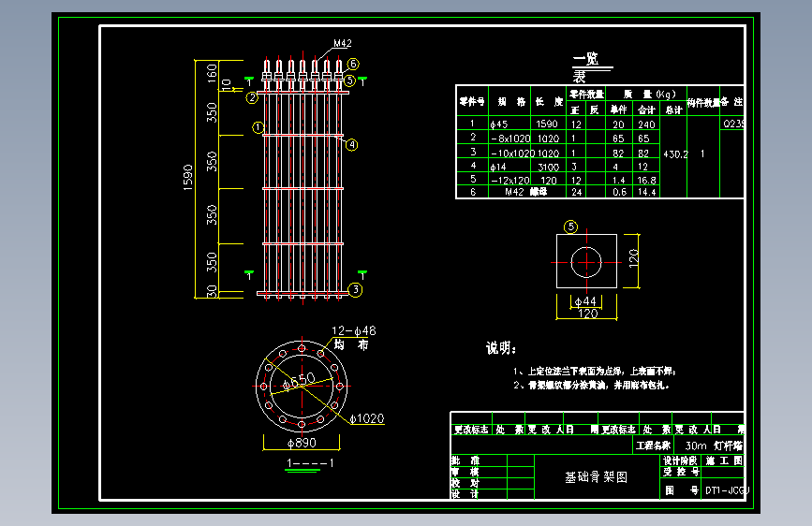Select the 均布 note under 12-φ48
Viewport: 812px width, 526px height.
click(351, 344)
